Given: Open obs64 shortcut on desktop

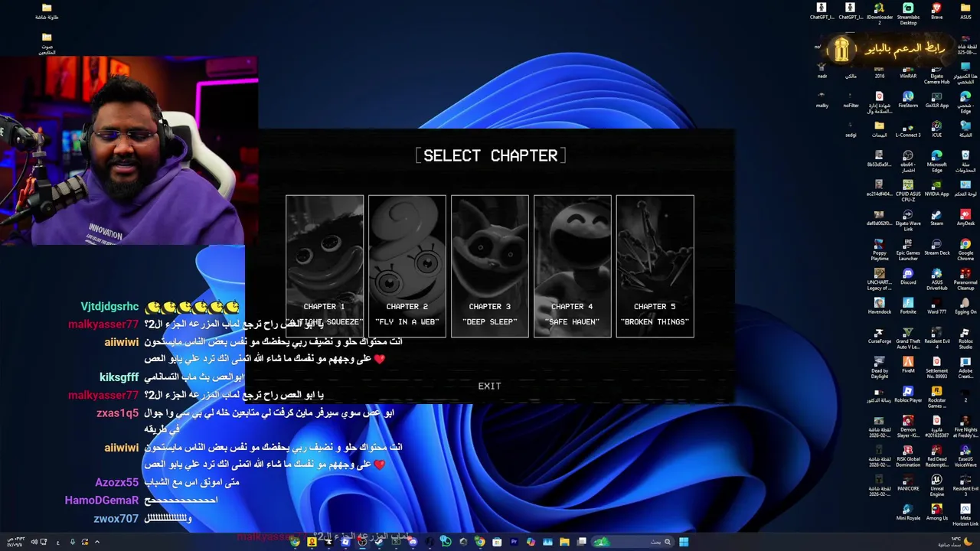Looking at the screenshot, I should 908,161.
